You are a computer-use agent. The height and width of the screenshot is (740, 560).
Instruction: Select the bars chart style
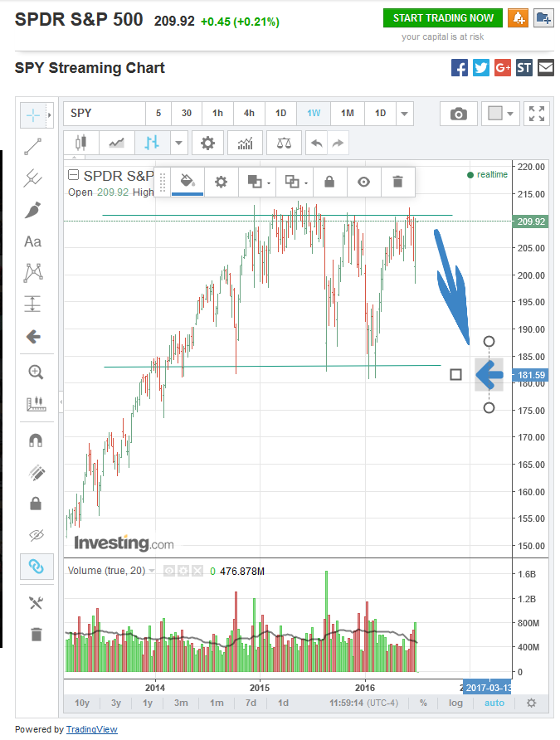(152, 143)
